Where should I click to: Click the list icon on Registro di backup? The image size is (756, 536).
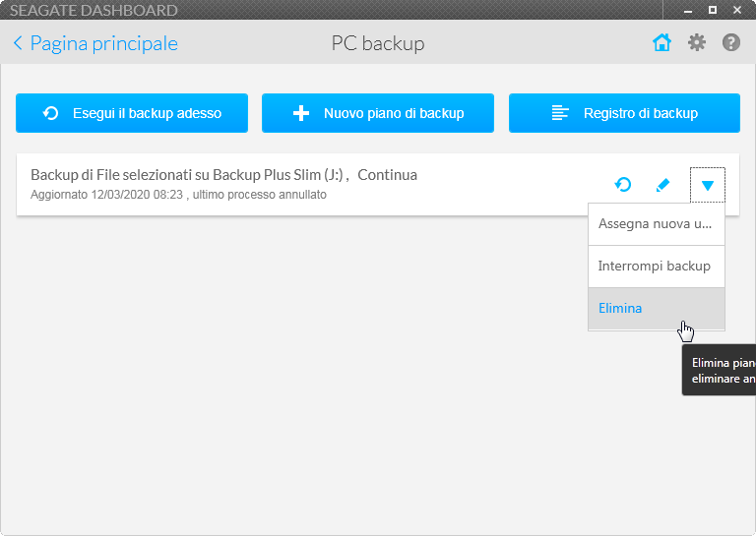coord(560,113)
